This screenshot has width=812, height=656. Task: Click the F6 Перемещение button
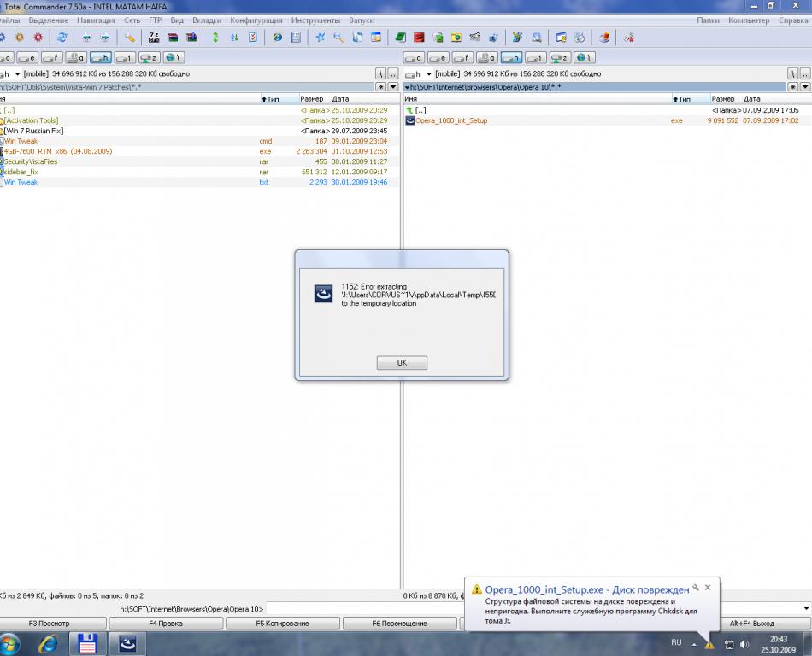[x=400, y=624]
